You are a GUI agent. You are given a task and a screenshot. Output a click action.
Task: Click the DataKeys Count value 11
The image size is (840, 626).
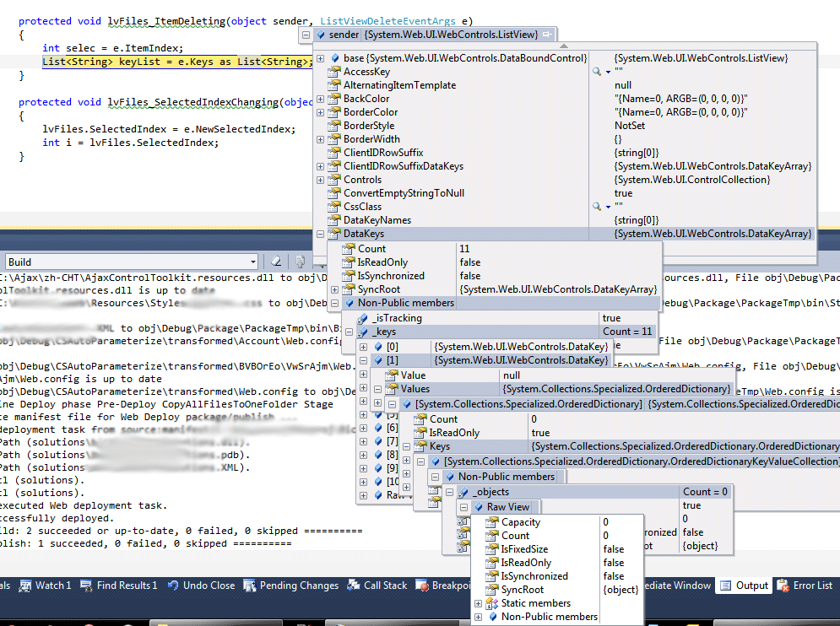(x=464, y=249)
